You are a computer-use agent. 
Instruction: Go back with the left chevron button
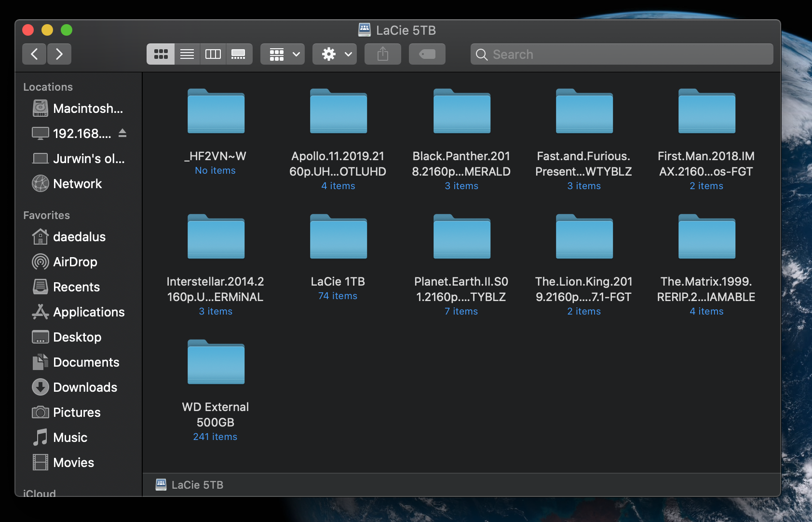(x=34, y=54)
